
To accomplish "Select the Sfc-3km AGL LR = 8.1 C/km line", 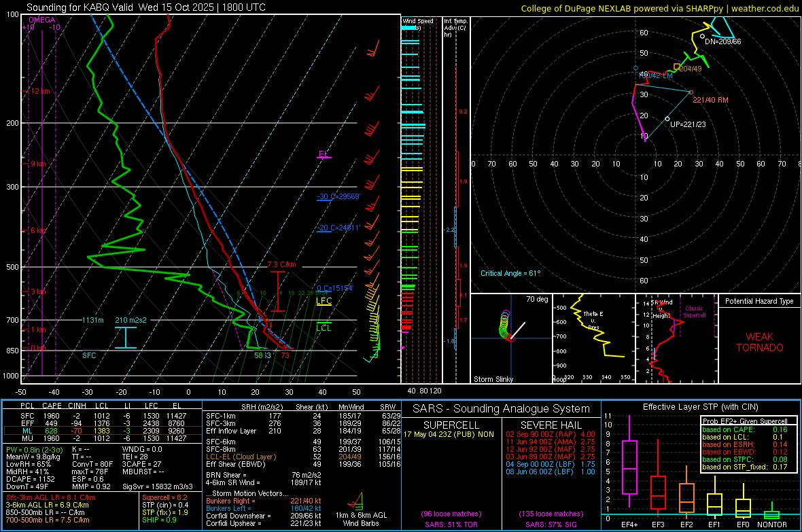I will pos(51,497).
